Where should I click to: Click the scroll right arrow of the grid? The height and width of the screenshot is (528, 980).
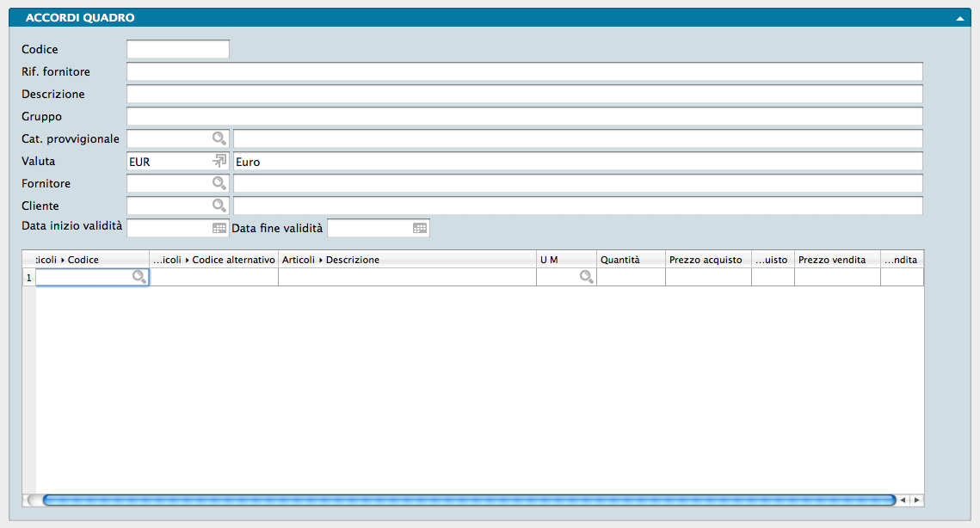pyautogui.click(x=917, y=500)
